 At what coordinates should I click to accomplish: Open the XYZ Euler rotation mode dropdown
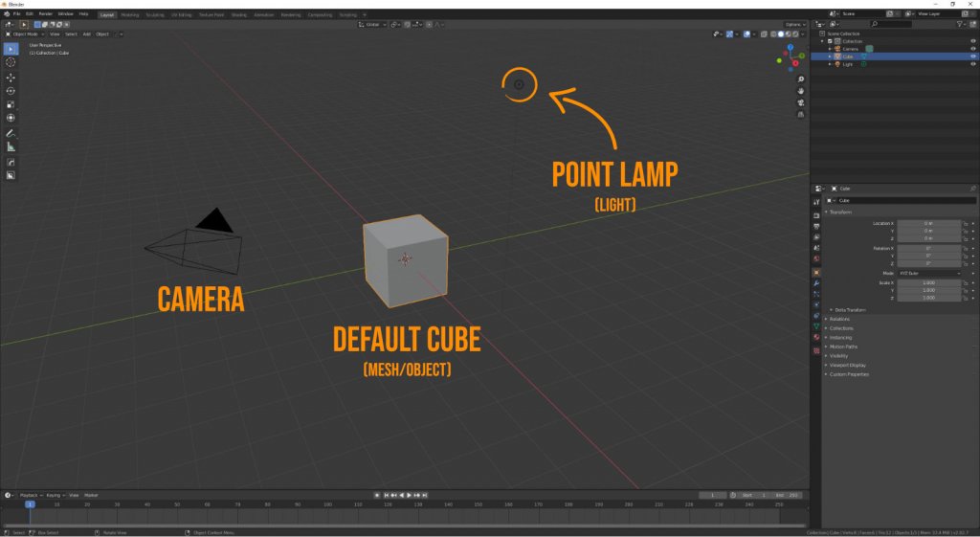[928, 273]
